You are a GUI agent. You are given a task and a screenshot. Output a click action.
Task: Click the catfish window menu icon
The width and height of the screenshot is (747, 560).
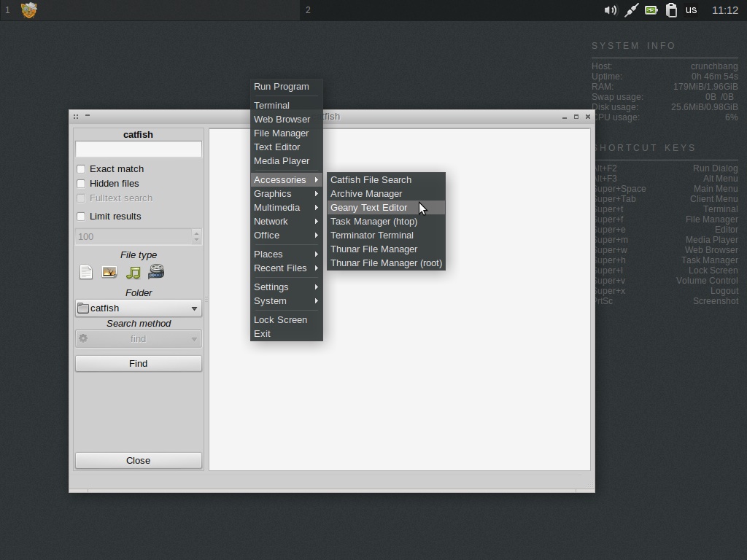click(76, 116)
